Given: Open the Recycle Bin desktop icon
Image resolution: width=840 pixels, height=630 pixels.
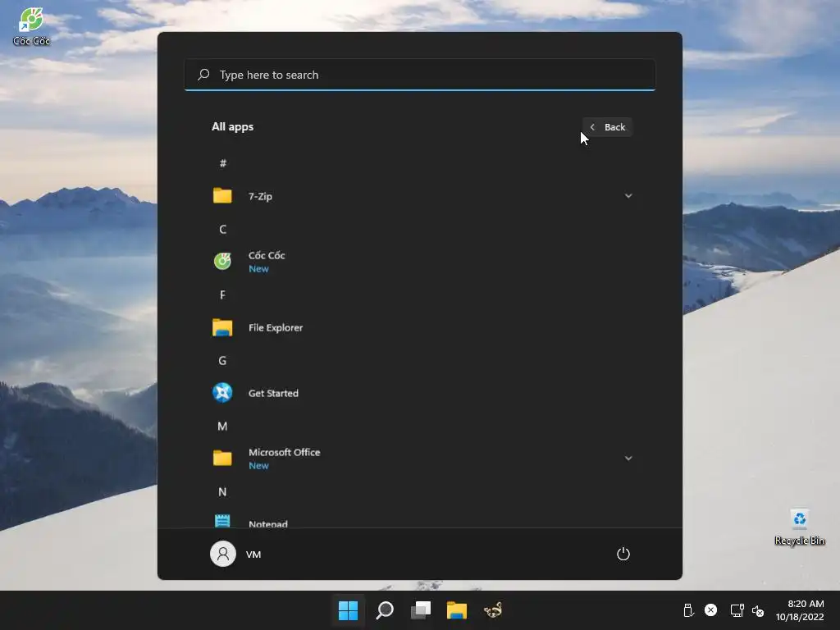Looking at the screenshot, I should [x=799, y=527].
